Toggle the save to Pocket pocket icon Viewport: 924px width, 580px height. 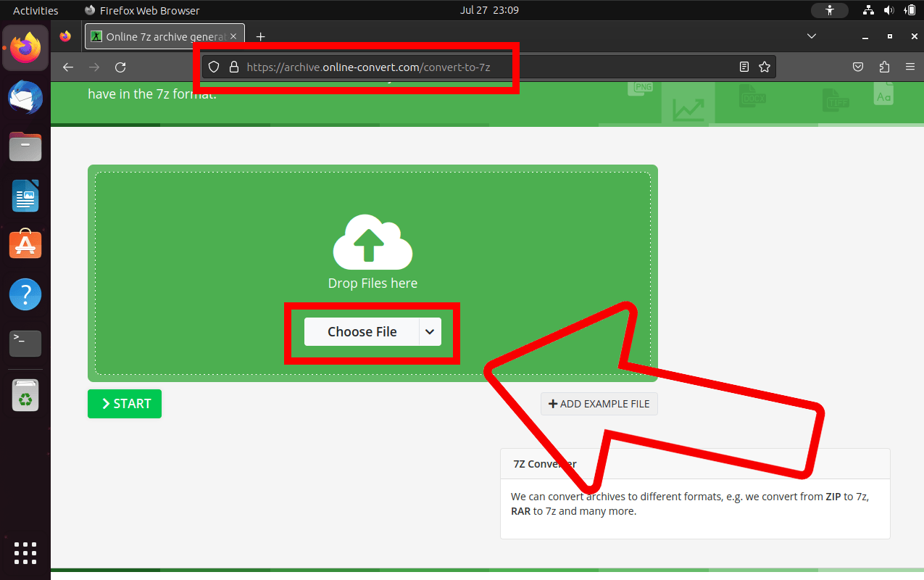pos(858,66)
